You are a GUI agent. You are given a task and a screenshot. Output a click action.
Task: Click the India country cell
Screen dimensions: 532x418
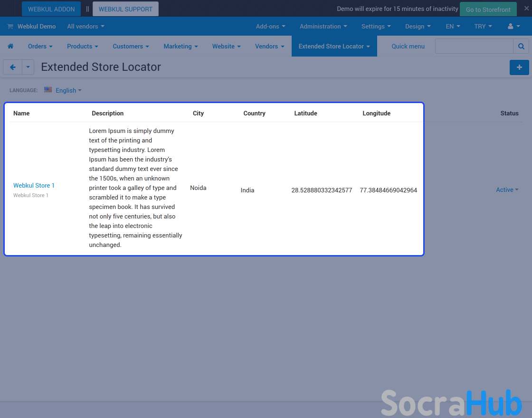(x=247, y=190)
